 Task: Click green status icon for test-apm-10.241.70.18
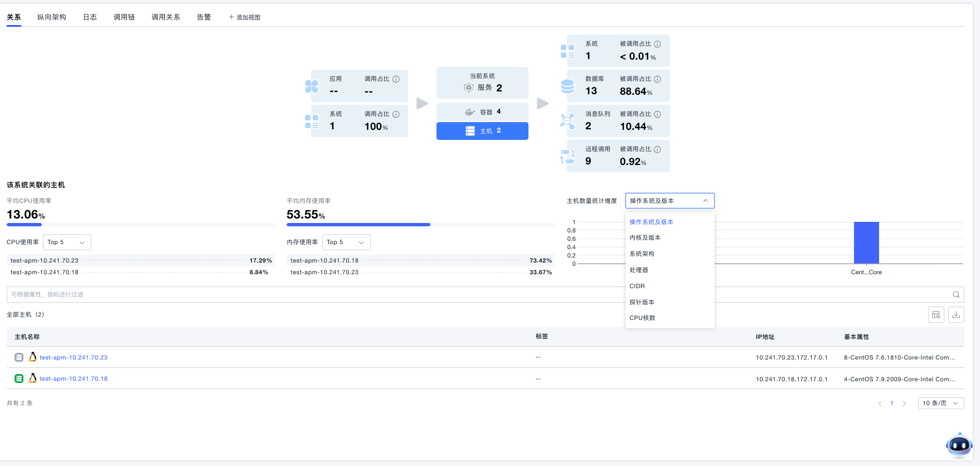[x=19, y=378]
